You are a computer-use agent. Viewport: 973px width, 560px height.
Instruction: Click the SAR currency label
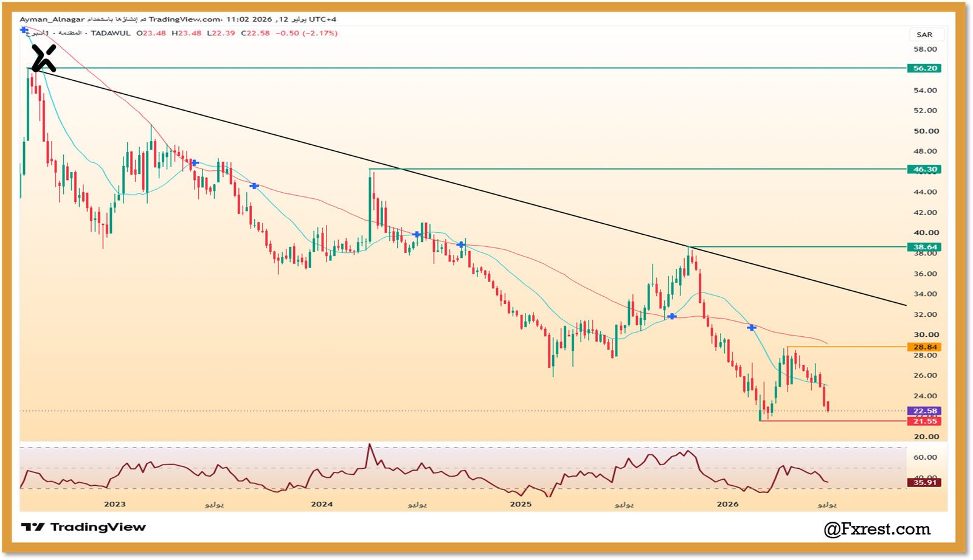pyautogui.click(x=924, y=35)
